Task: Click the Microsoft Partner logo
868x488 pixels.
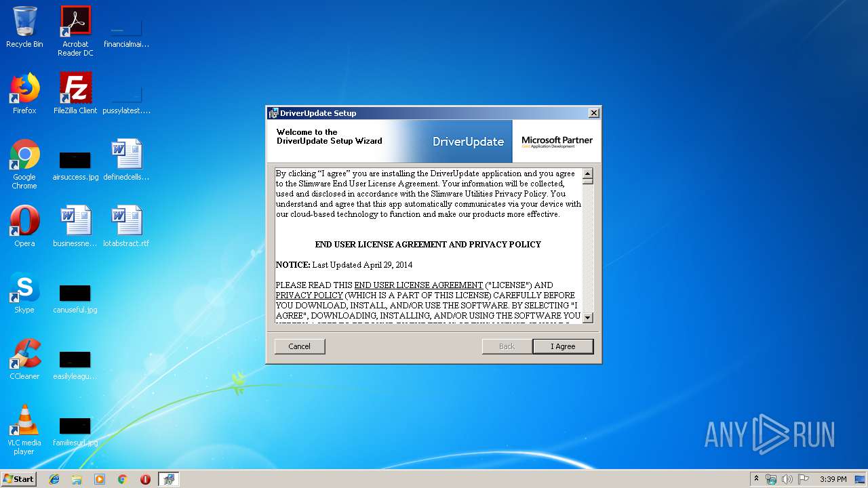Action: pyautogui.click(x=557, y=142)
